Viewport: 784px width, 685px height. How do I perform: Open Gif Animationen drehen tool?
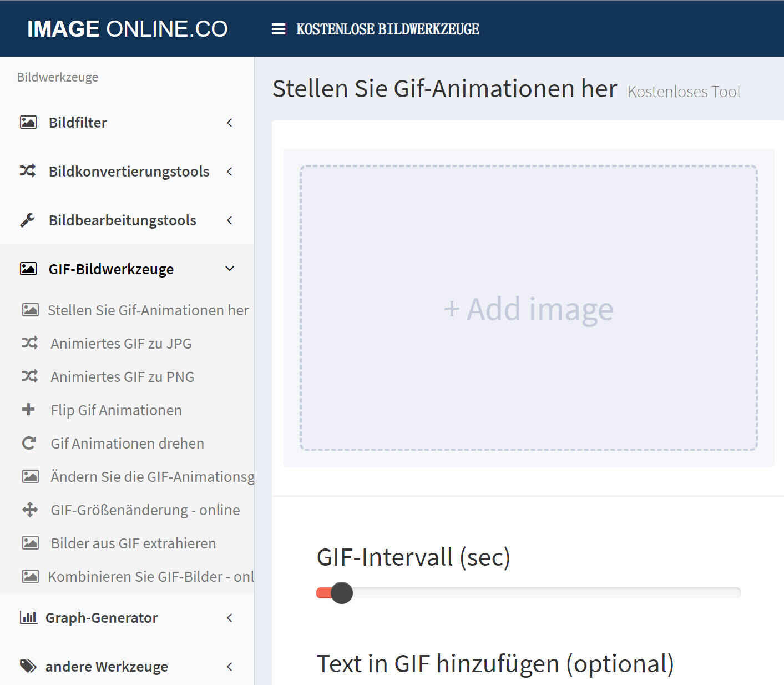click(x=128, y=444)
